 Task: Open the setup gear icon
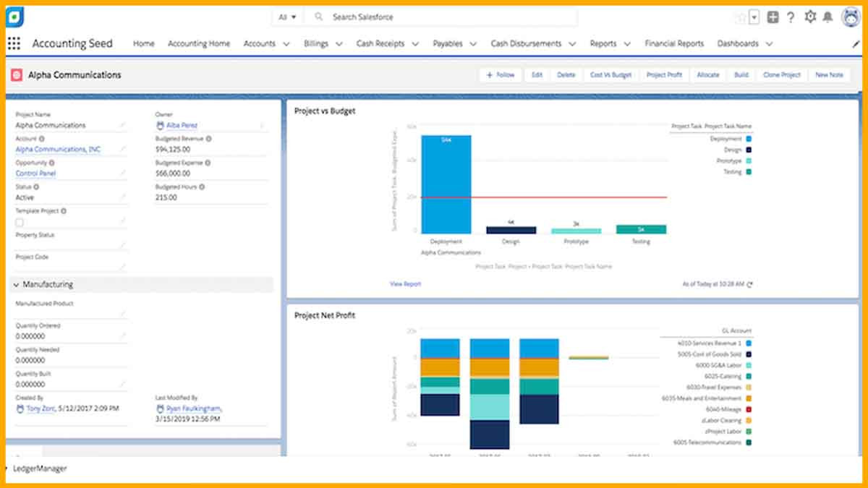(x=810, y=17)
